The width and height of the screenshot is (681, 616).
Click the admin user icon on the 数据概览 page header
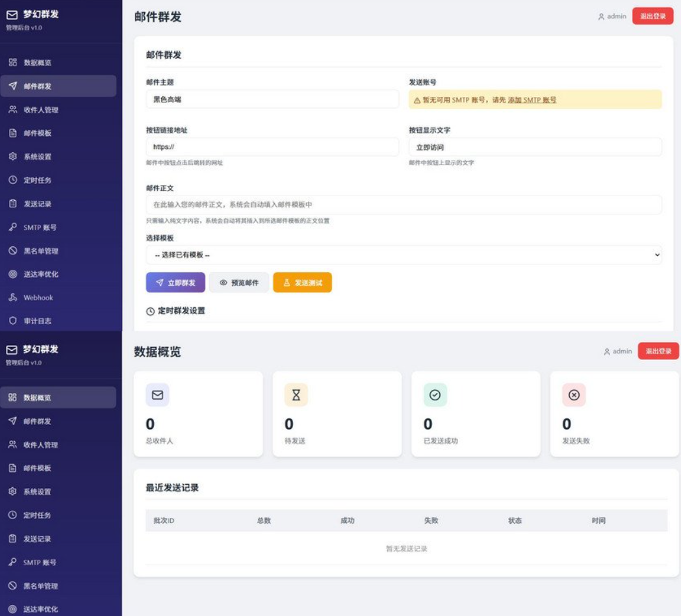pos(607,352)
